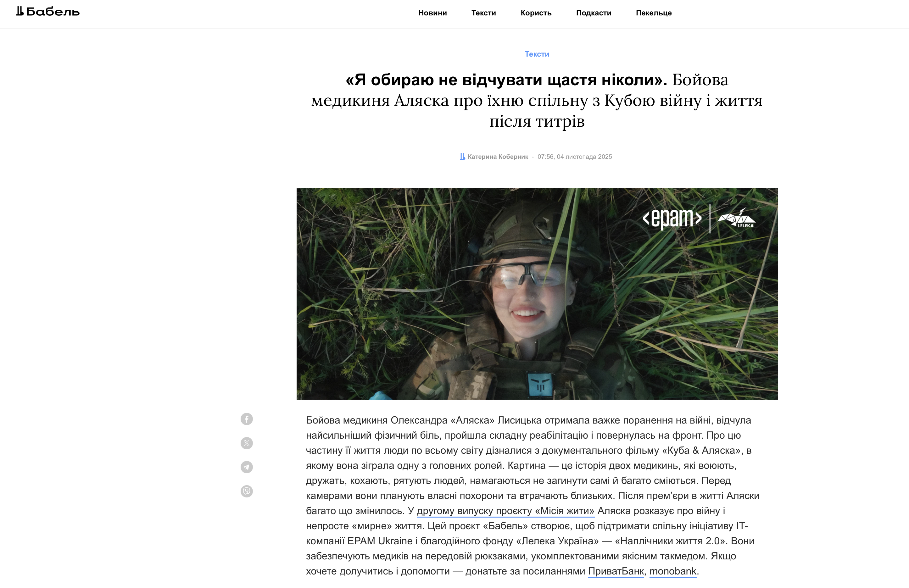
Task: Click the EPAM logo on the photo
Action: (x=672, y=219)
